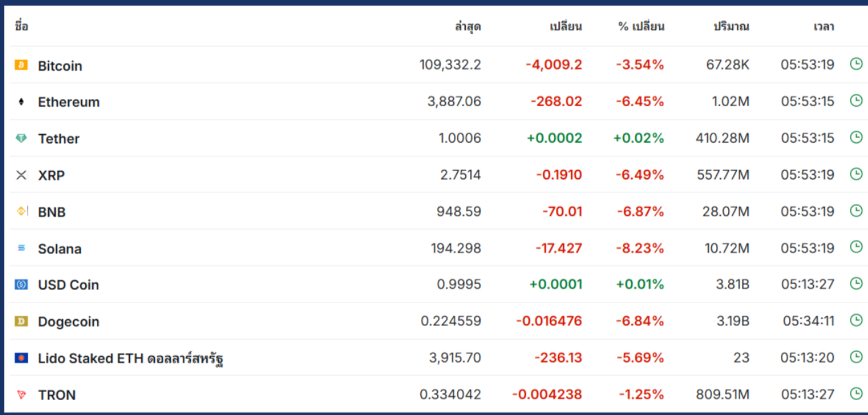Click the red TRON logo icon
This screenshot has width=868, height=415.
tap(21, 394)
